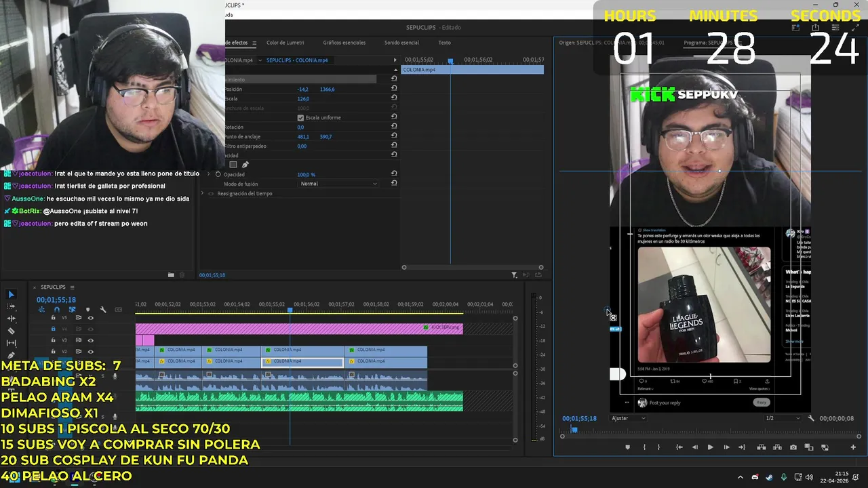
Task: Export frame with camera icon
Action: pos(793,447)
